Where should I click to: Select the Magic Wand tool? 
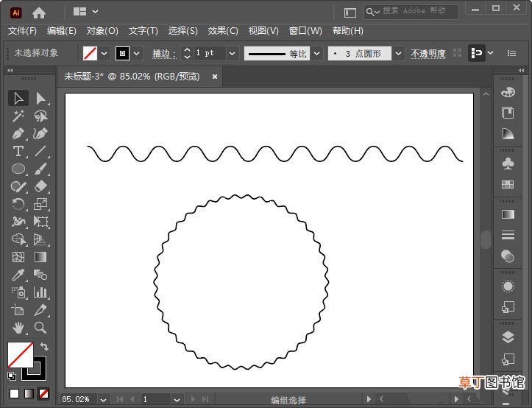[18, 116]
